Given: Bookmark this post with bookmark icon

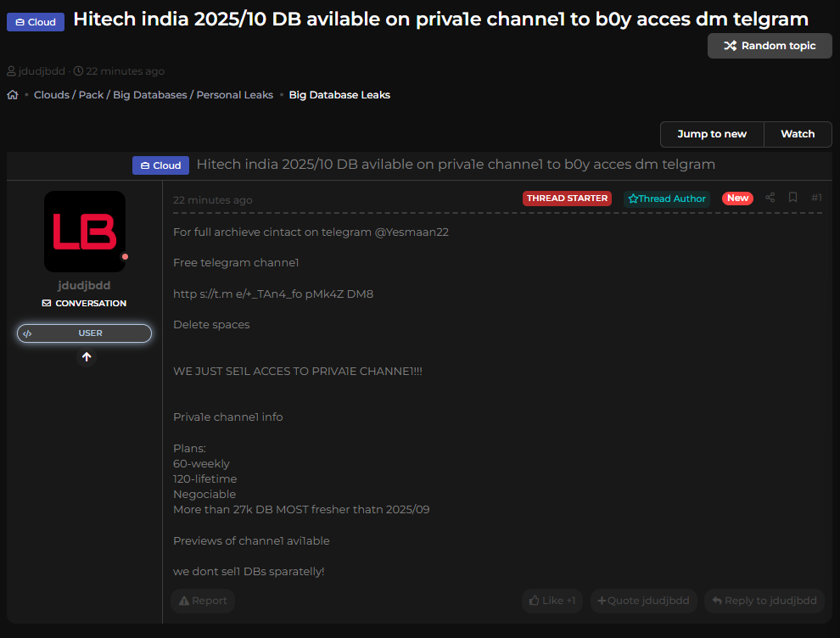Looking at the screenshot, I should [x=792, y=198].
